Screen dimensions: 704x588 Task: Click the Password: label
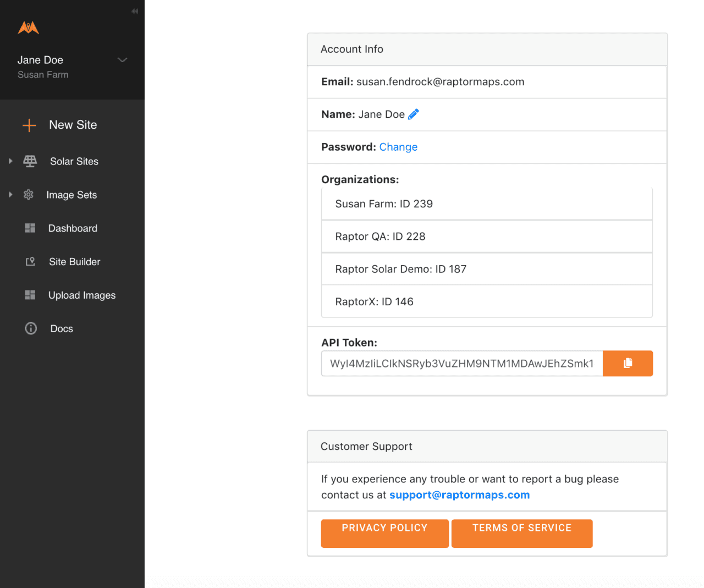(349, 147)
